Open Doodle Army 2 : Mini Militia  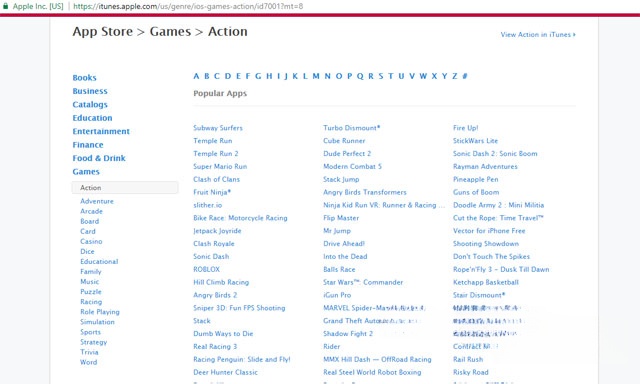click(498, 205)
